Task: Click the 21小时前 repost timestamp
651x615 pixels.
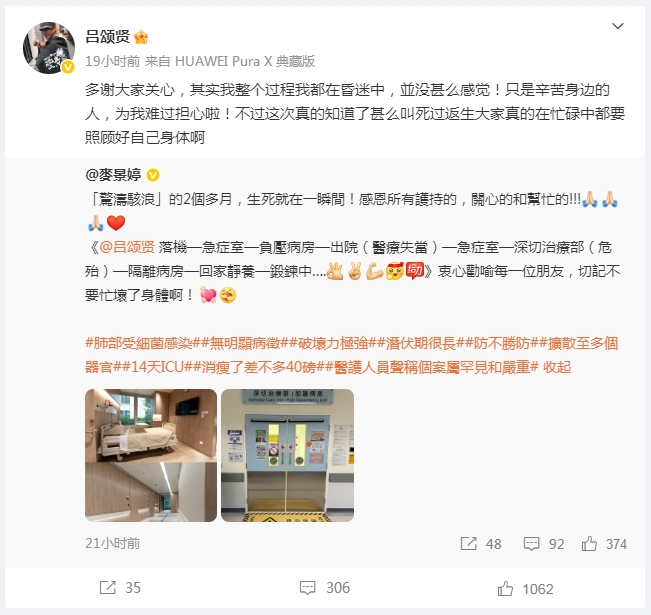Action: click(x=113, y=543)
